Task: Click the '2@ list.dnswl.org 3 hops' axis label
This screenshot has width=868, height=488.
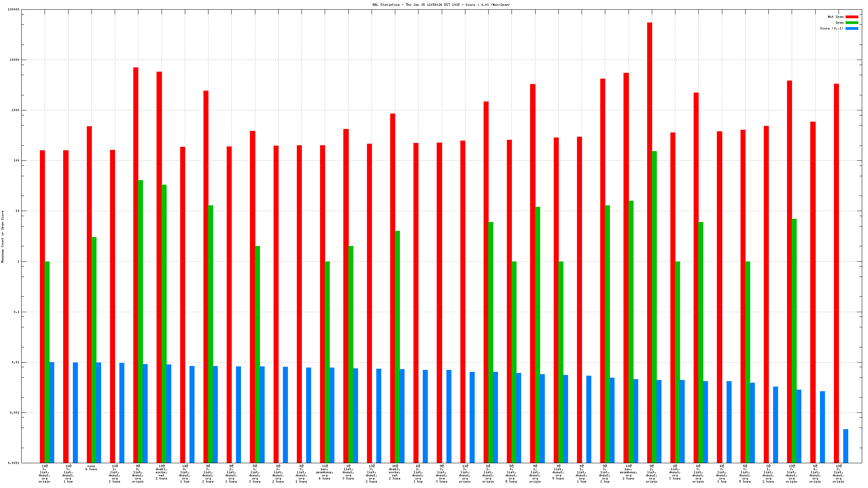Action: [675, 472]
